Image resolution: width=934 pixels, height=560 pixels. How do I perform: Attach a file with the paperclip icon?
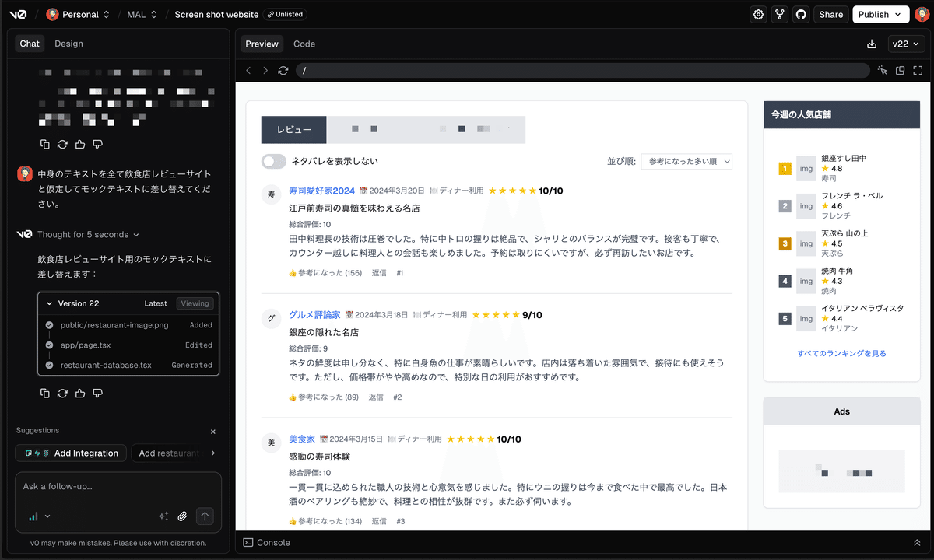point(183,516)
